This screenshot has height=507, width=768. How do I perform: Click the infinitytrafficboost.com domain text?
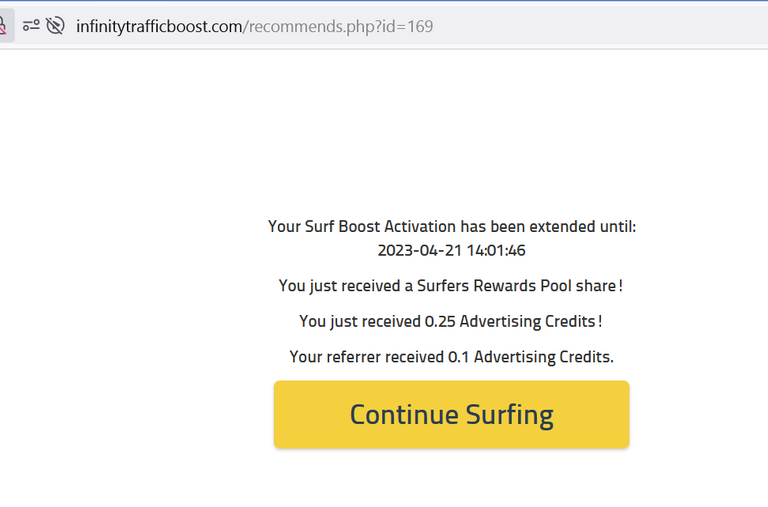point(159,26)
